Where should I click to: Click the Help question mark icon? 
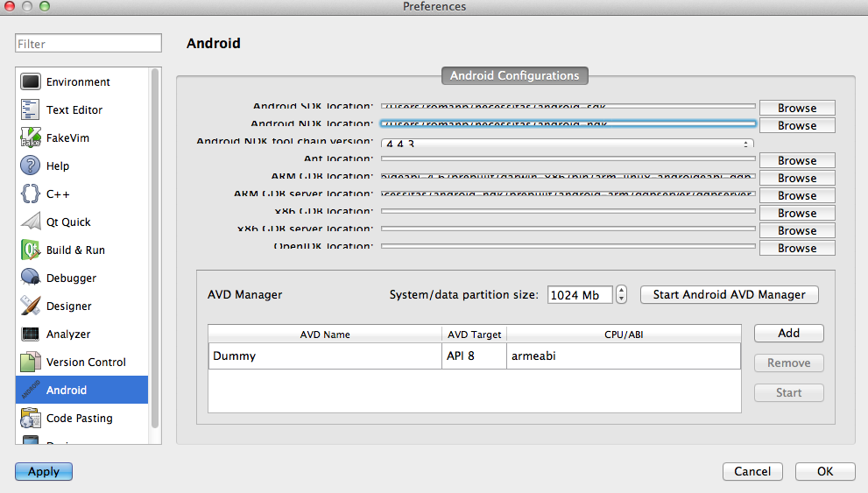click(31, 166)
